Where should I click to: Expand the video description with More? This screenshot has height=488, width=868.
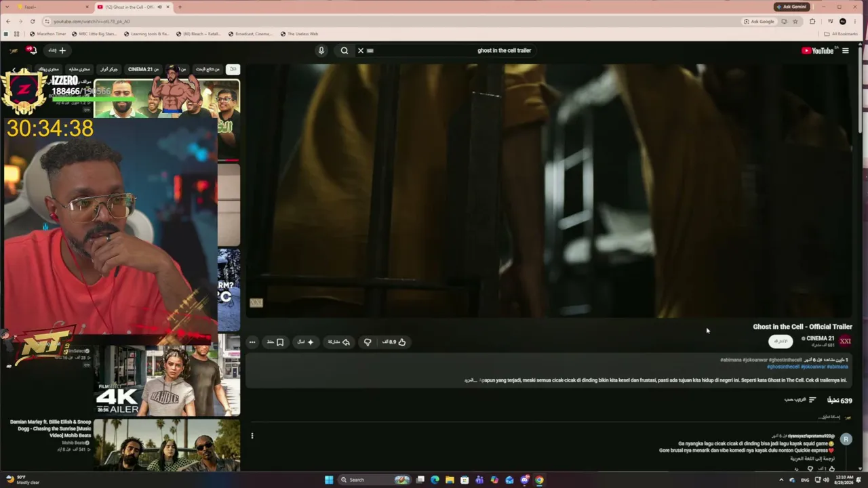[x=470, y=380]
